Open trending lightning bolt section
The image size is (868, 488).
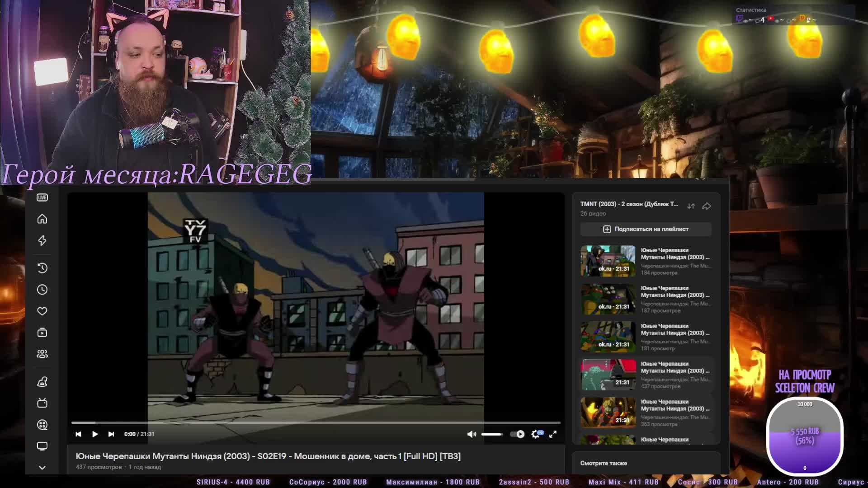pyautogui.click(x=42, y=240)
